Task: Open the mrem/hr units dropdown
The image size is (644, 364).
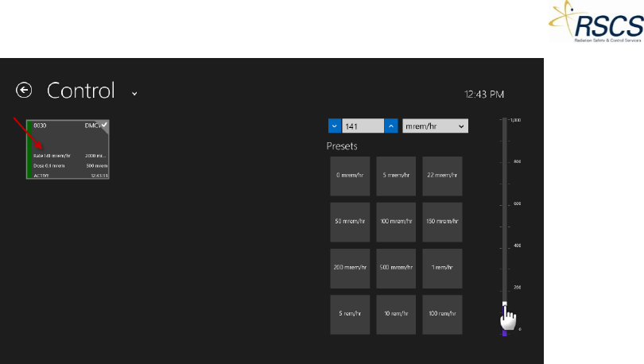Action: [x=435, y=126]
